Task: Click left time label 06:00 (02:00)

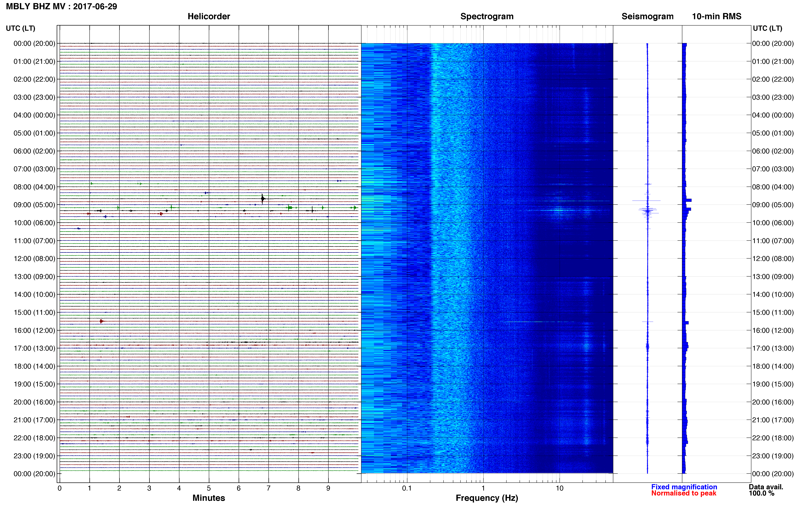Action: [x=34, y=151]
